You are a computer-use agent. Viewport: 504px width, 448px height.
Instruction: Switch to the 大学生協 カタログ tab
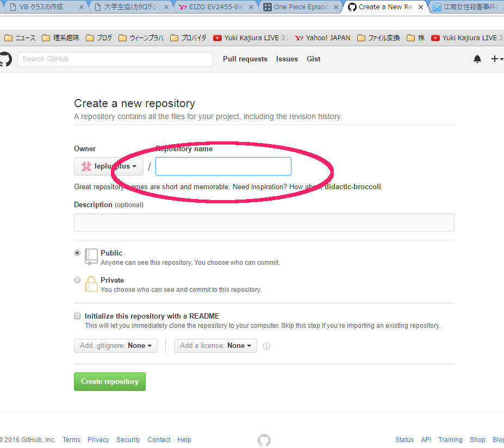coord(132,7)
